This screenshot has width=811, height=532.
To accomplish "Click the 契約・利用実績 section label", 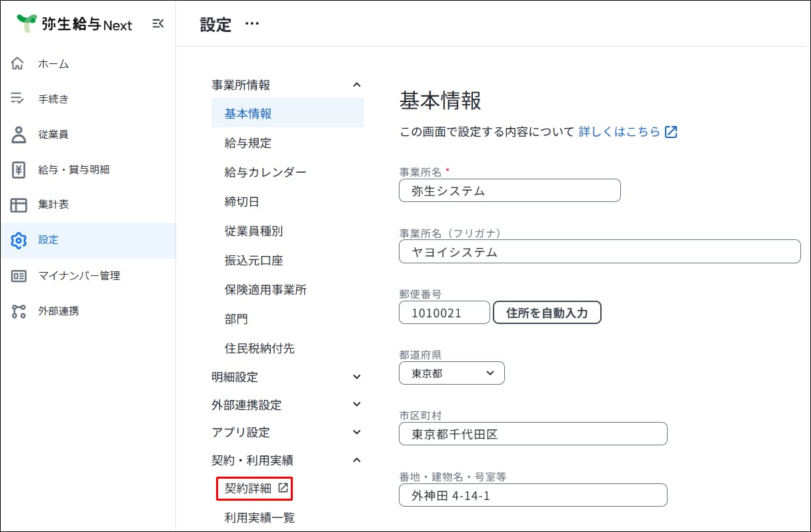I will [x=252, y=460].
